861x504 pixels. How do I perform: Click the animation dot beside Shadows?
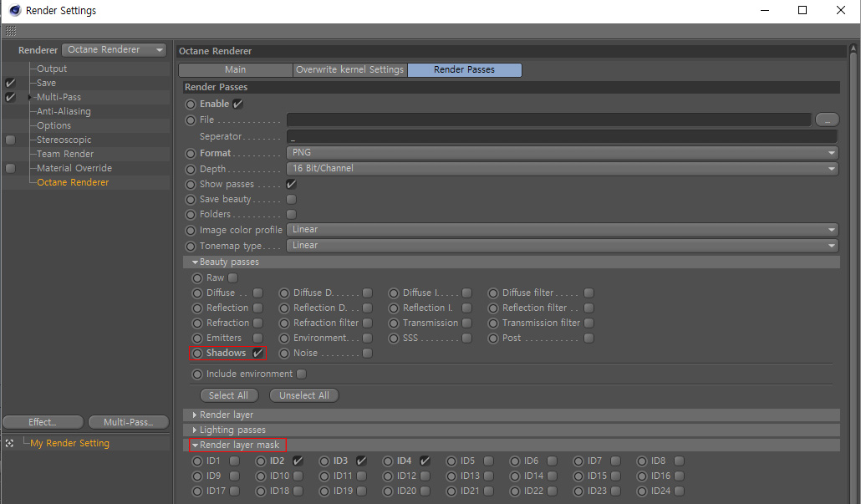pyautogui.click(x=197, y=354)
